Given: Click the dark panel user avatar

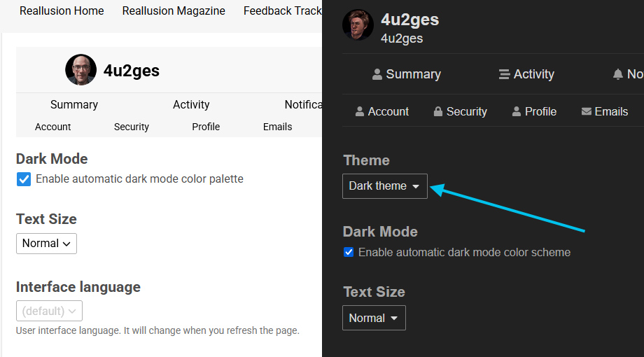Looking at the screenshot, I should pyautogui.click(x=358, y=25).
